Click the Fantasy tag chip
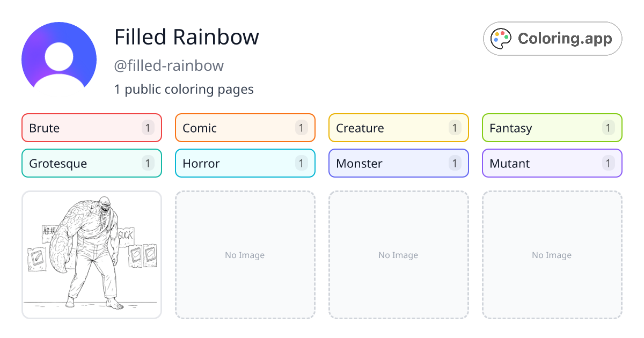The image size is (644, 338). (x=552, y=128)
